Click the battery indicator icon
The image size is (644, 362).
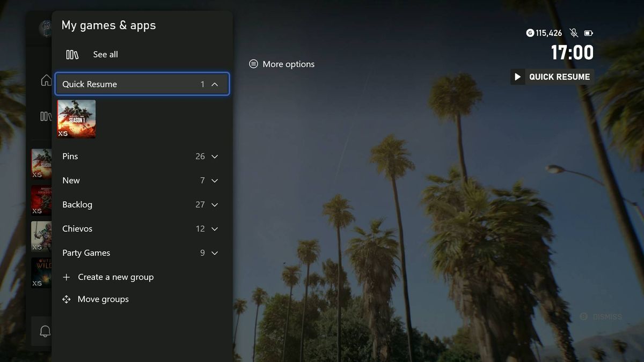point(588,33)
